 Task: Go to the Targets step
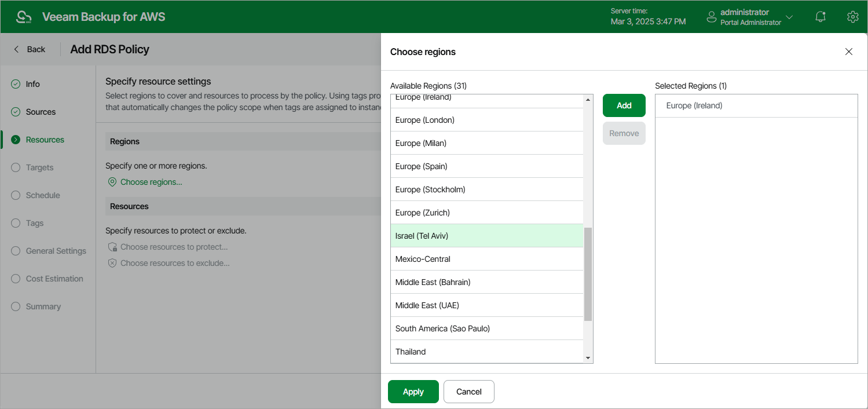39,167
